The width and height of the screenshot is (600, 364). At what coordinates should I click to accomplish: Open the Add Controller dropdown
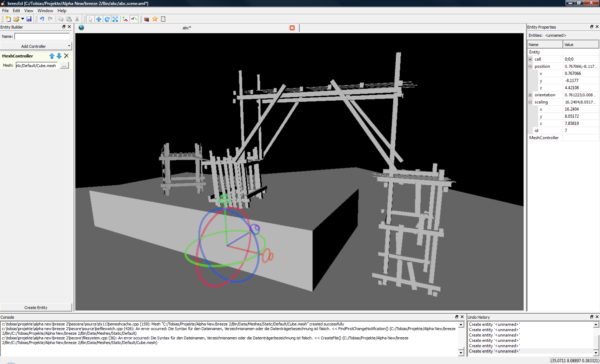36,46
